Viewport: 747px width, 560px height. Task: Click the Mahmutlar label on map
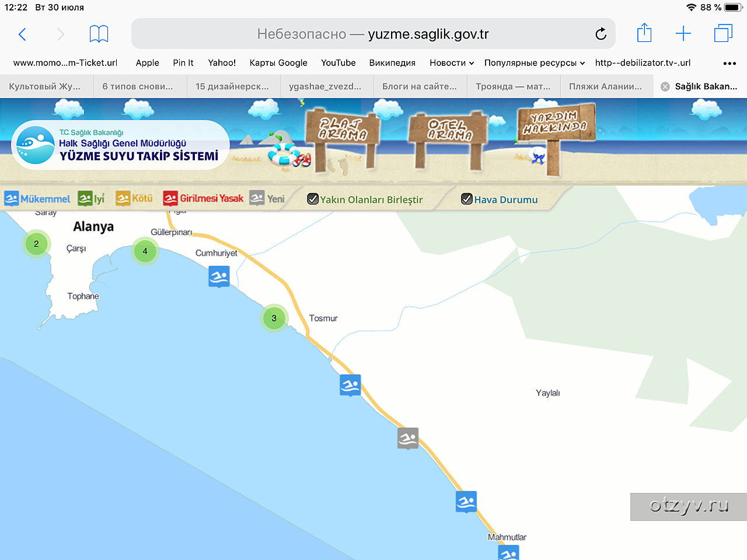click(507, 537)
